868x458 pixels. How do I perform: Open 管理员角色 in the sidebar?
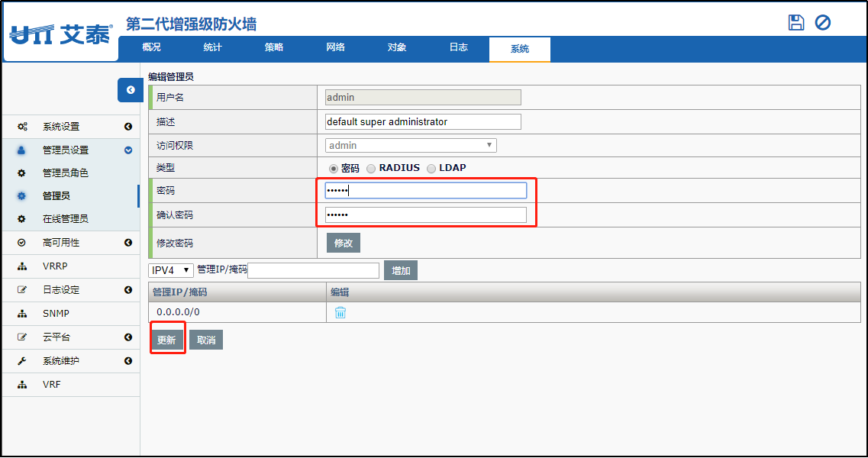coord(66,173)
